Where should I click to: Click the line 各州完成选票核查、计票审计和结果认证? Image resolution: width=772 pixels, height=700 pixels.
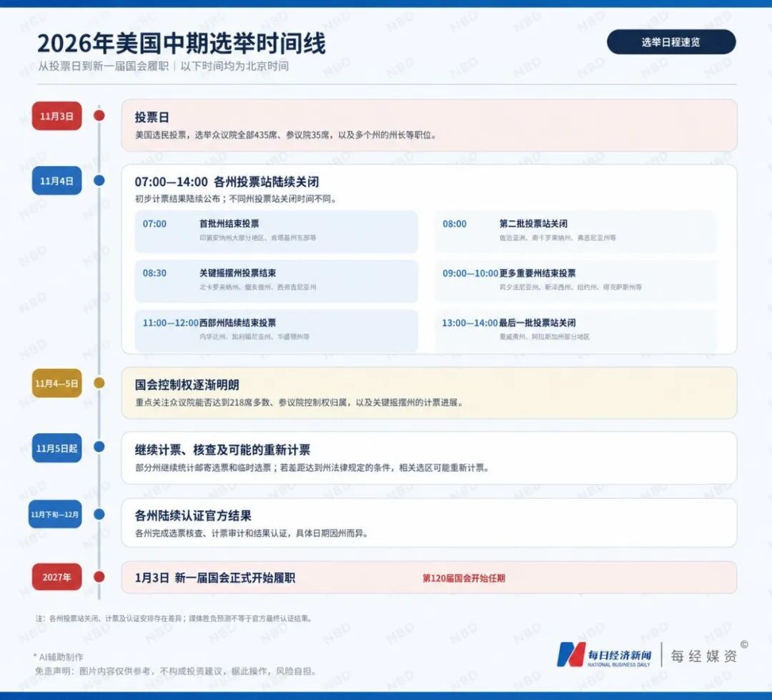pos(252,533)
